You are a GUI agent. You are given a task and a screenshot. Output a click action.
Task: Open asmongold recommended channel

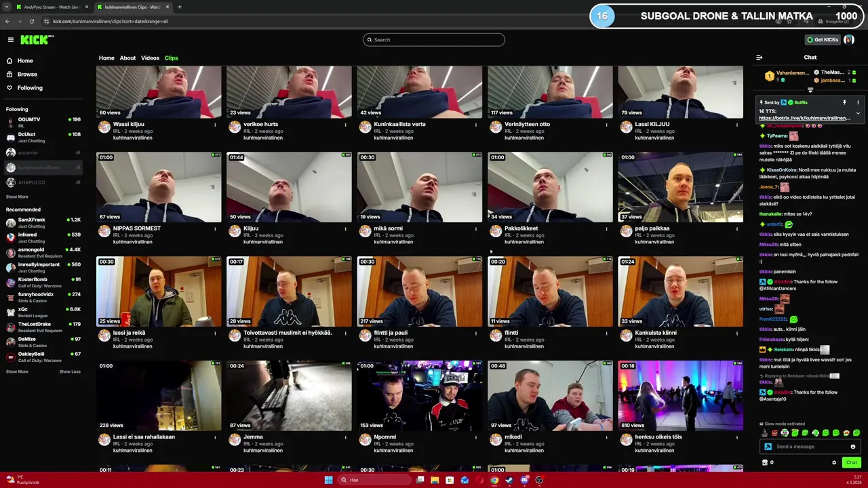[43, 252]
